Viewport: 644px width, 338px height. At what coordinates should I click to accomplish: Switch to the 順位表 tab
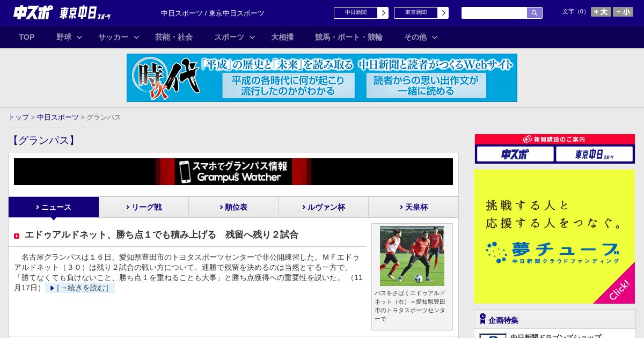click(233, 207)
